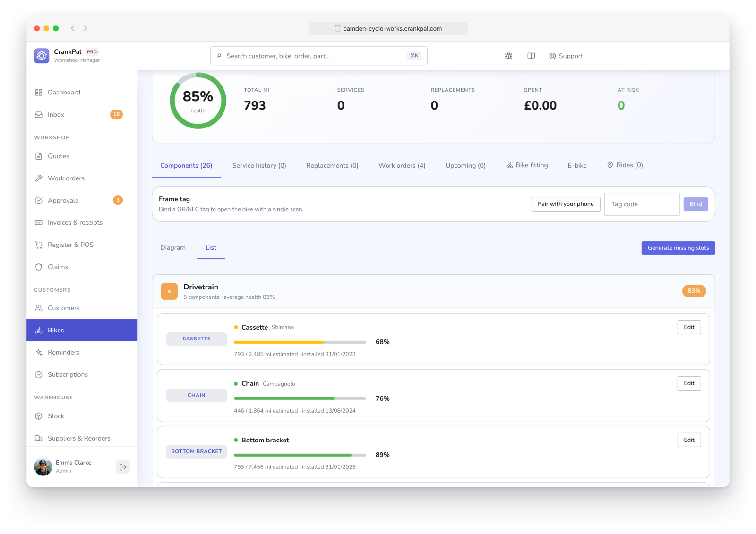Image resolution: width=756 pixels, height=534 pixels.
Task: Open Claims page
Action: [x=82, y=267]
